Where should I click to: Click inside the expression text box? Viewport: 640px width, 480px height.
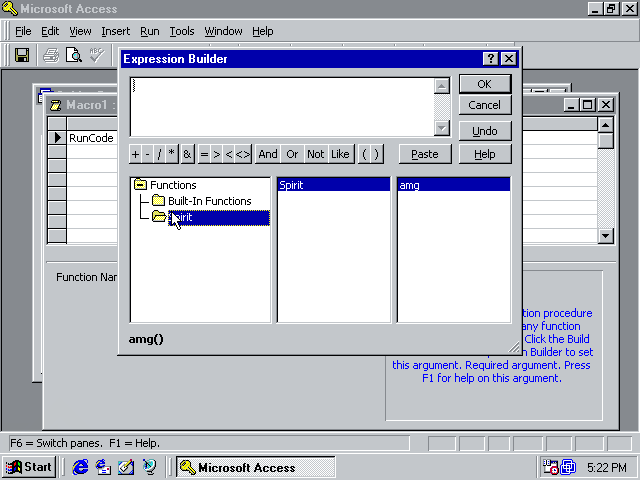[x=282, y=107]
